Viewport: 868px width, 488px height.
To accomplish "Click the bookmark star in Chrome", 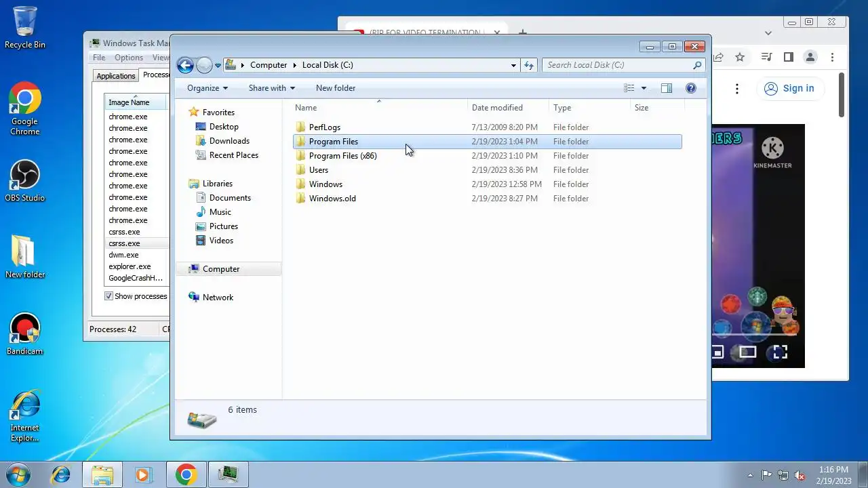I will (x=740, y=58).
